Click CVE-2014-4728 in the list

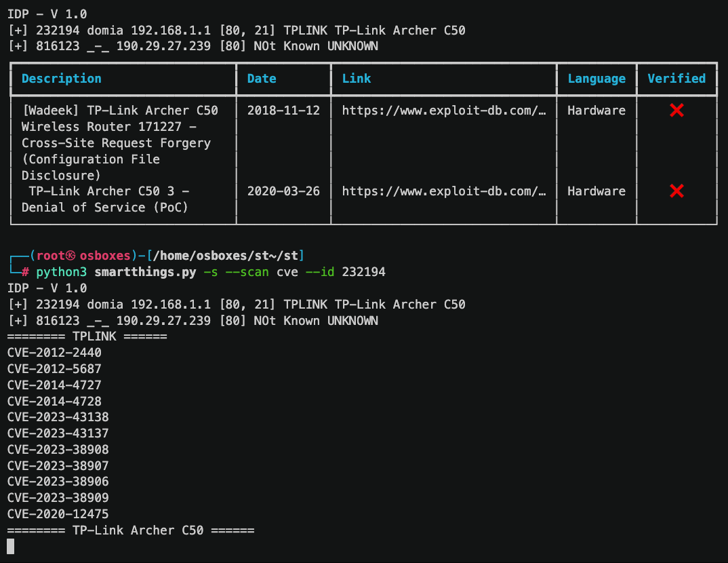[x=54, y=402]
